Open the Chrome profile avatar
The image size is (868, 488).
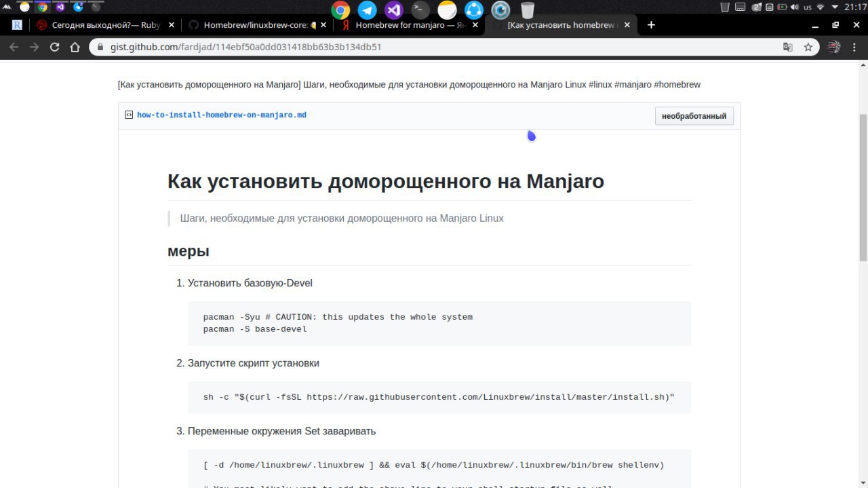click(x=833, y=48)
